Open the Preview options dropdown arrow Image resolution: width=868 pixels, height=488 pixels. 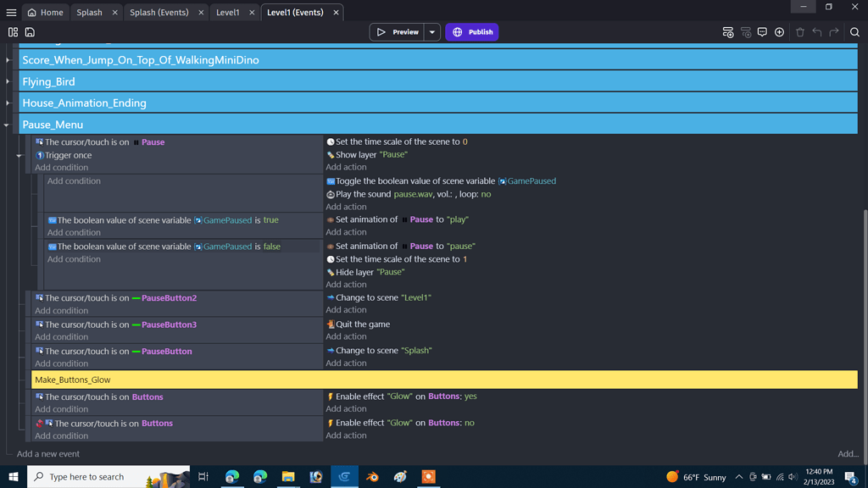click(432, 32)
